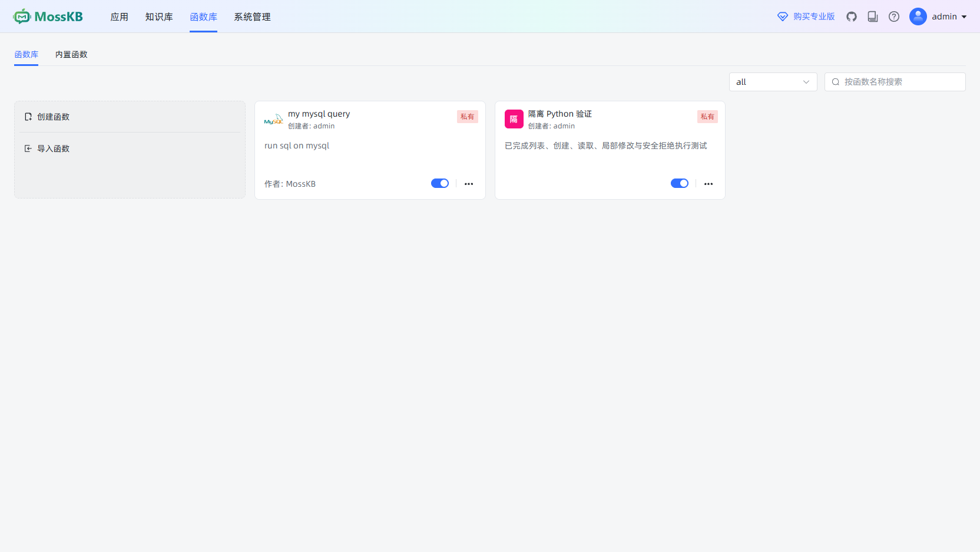Select the 函数库 sub tab
Image resolution: width=980 pixels, height=552 pixels.
[26, 54]
